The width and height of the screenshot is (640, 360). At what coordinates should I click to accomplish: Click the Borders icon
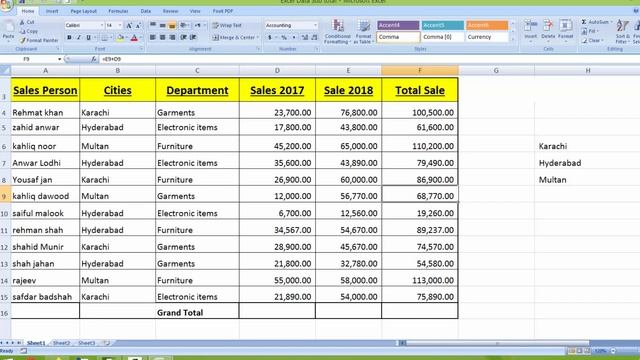click(104, 38)
